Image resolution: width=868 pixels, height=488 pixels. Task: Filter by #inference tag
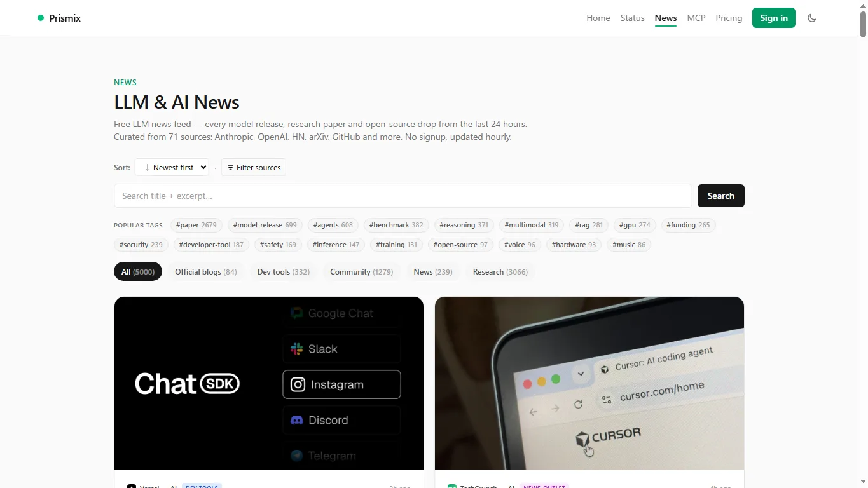[336, 245]
